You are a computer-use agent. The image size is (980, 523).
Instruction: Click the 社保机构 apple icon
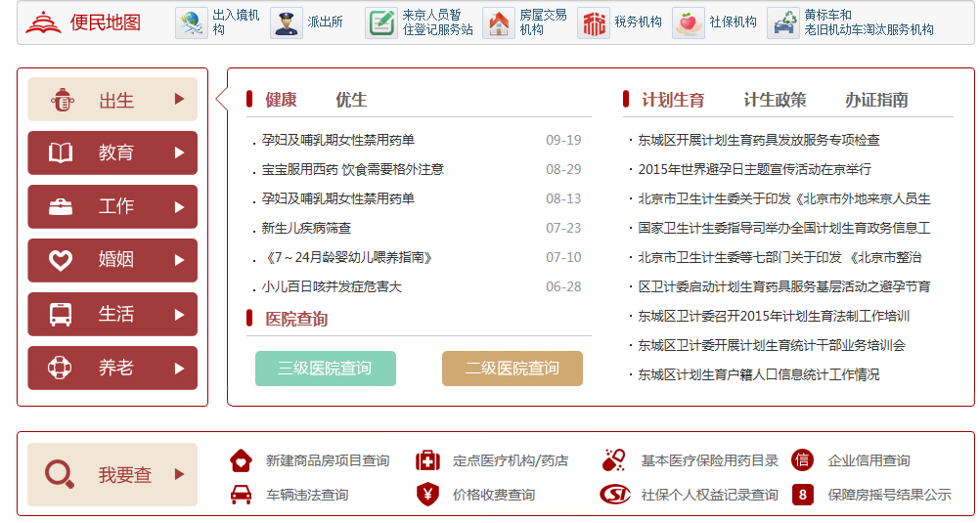[x=689, y=23]
